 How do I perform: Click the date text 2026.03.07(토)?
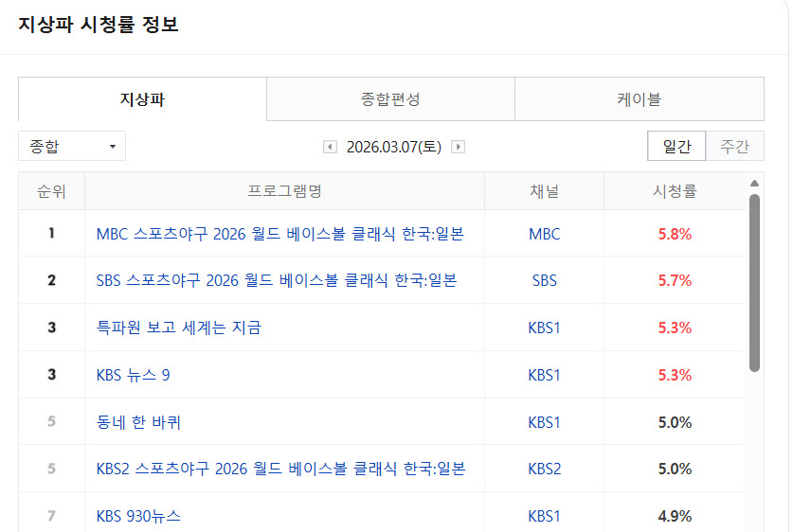tap(394, 147)
